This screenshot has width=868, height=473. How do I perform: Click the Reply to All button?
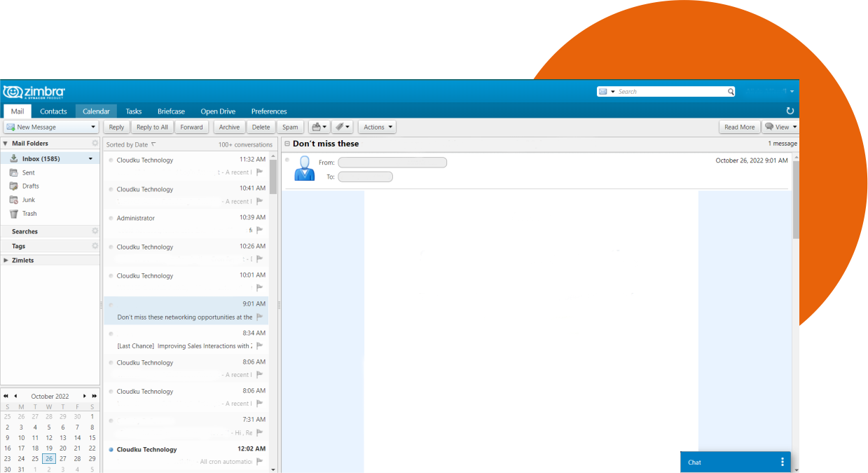[x=152, y=127]
